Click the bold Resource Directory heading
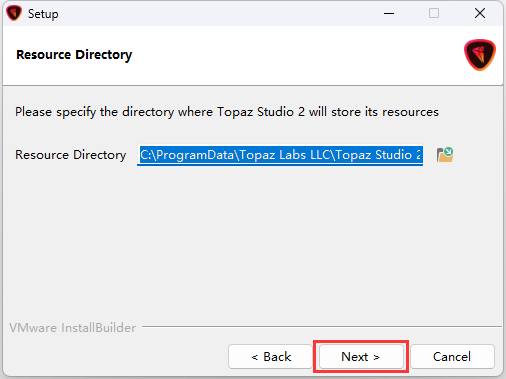The height and width of the screenshot is (379, 506). [x=74, y=55]
